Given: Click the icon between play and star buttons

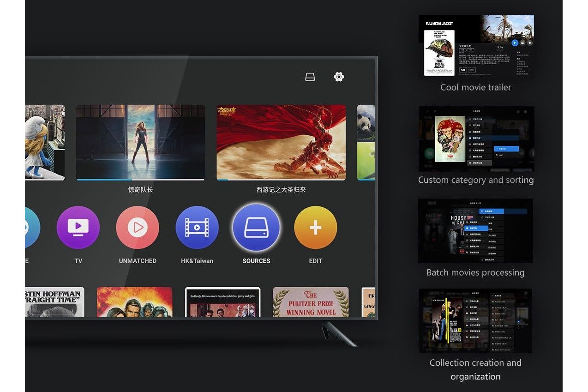Looking at the screenshot, I should (522, 43).
